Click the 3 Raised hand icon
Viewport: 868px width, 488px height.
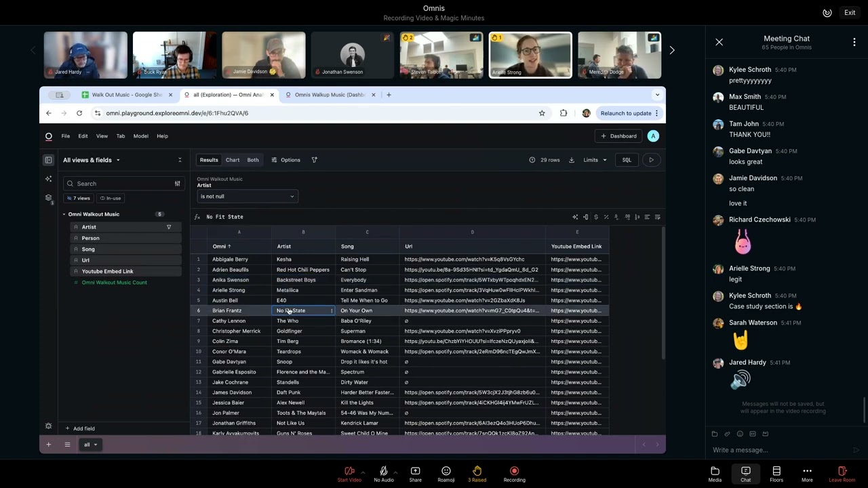click(x=477, y=471)
